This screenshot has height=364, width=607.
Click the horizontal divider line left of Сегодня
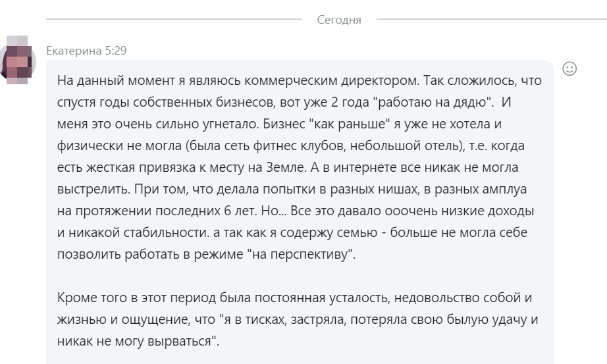[x=174, y=18]
